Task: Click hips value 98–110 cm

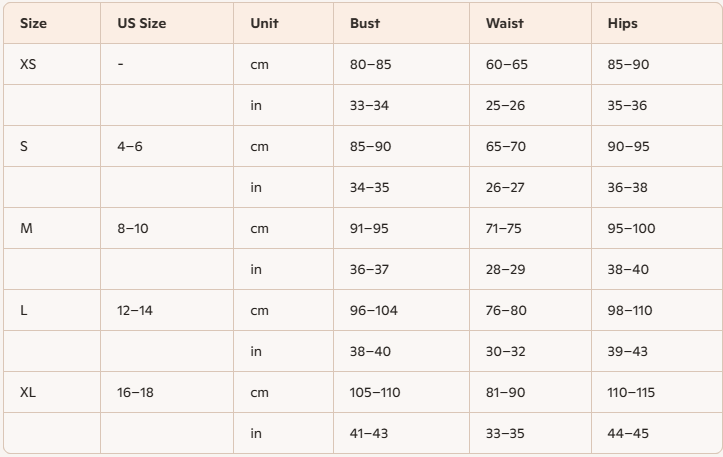Action: point(630,310)
